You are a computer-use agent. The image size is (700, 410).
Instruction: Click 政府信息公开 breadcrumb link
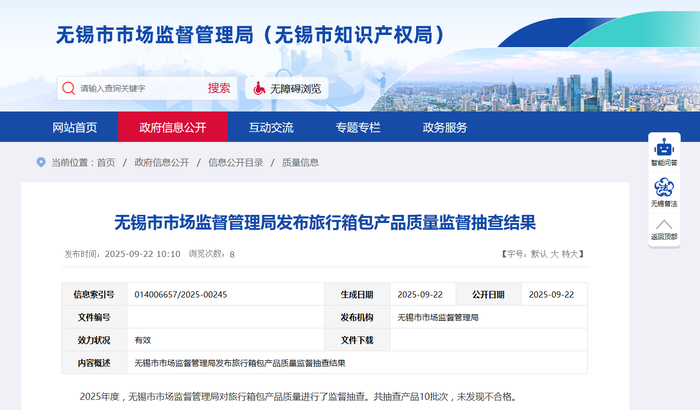[162, 163]
